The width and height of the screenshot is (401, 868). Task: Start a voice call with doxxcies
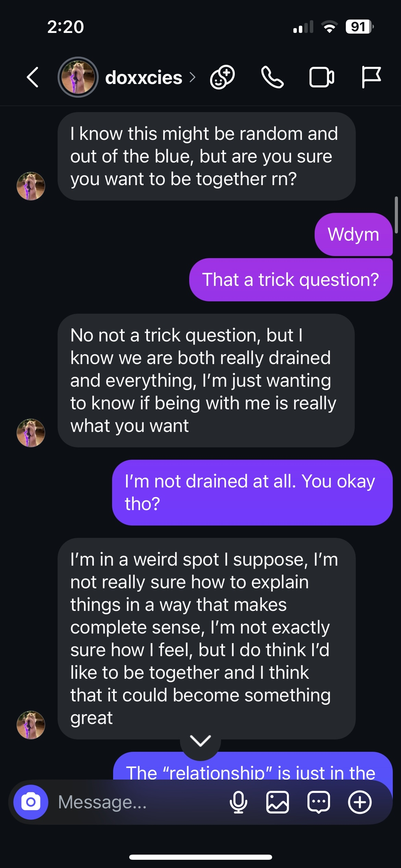[x=272, y=77]
